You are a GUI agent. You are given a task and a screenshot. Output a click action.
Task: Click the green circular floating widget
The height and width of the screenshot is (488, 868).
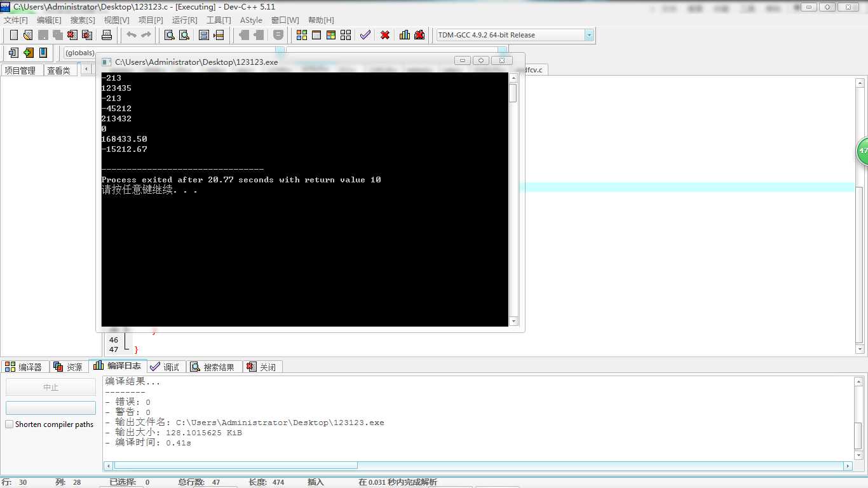click(x=862, y=151)
